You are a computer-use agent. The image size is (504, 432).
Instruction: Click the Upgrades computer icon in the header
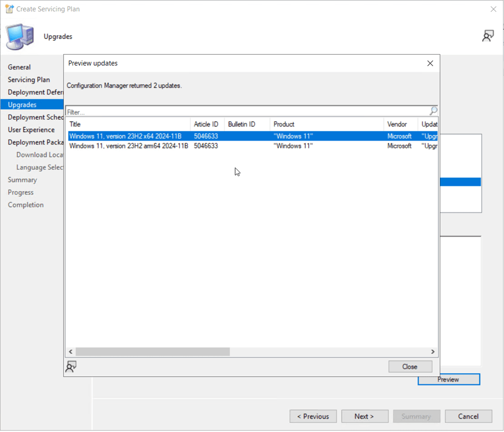(x=20, y=37)
